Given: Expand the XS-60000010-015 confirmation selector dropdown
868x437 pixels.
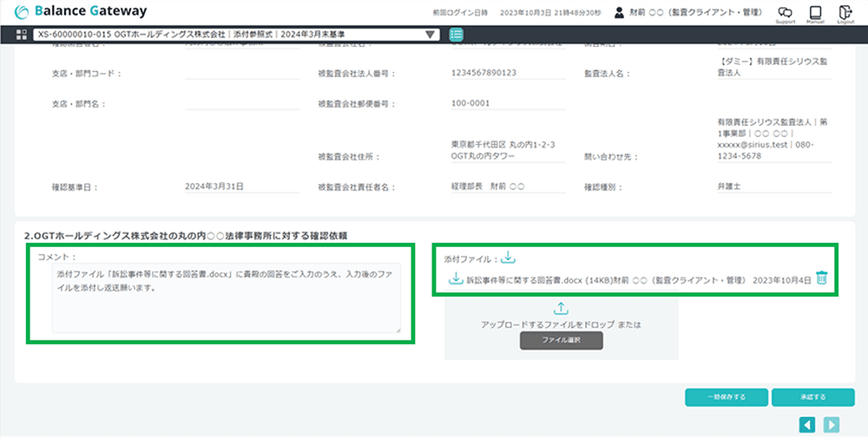Looking at the screenshot, I should click(431, 35).
